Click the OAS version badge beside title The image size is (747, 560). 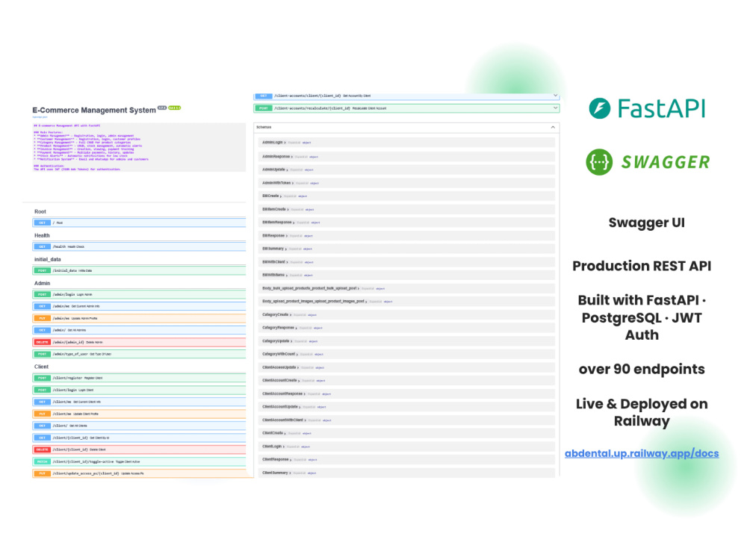click(x=174, y=108)
